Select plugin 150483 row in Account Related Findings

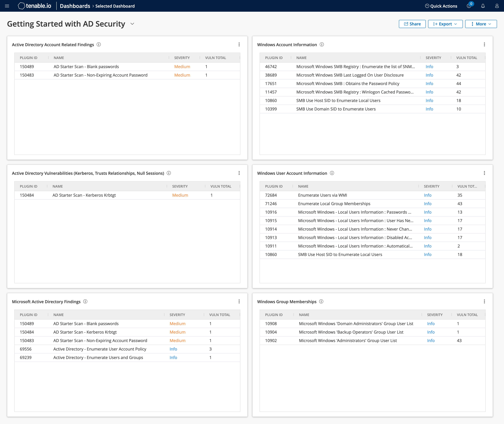tap(127, 75)
